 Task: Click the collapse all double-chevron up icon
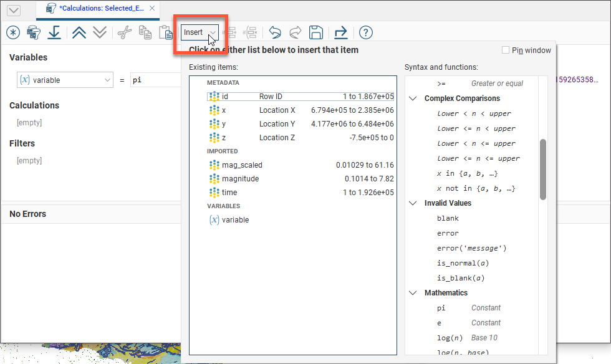point(79,32)
